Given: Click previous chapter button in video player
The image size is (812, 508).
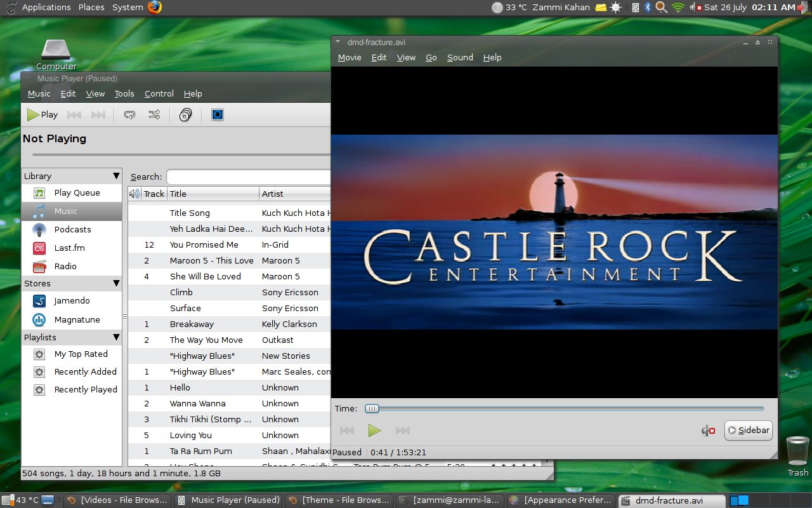Looking at the screenshot, I should pyautogui.click(x=347, y=431).
